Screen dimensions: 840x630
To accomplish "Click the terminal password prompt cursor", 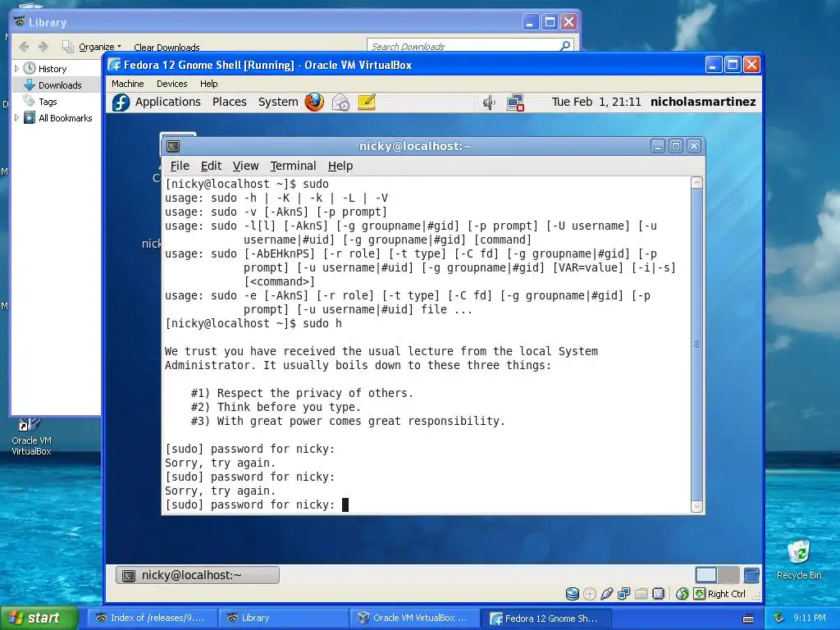I will point(345,504).
